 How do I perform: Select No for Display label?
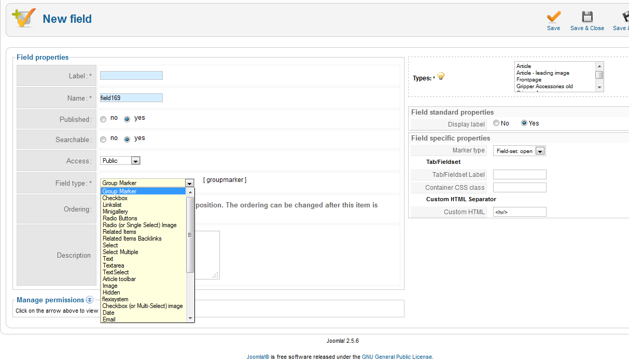click(x=496, y=123)
